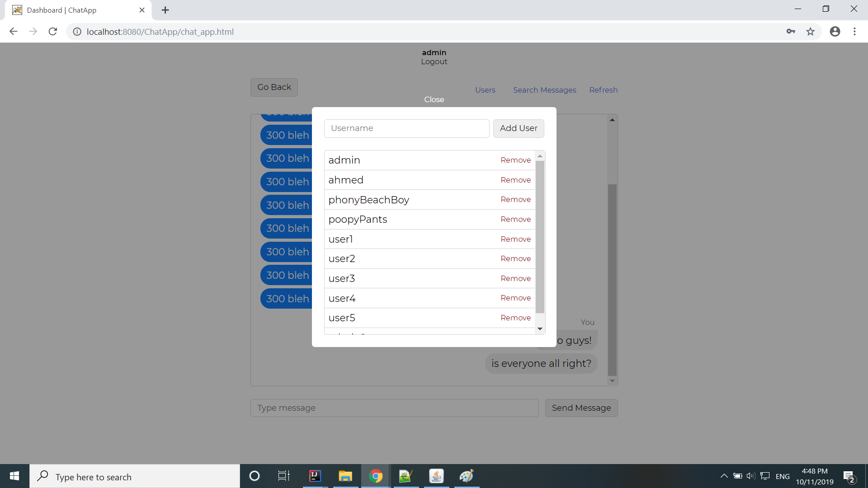868x488 pixels.
Task: Click Add User button
Action: pos(518,128)
